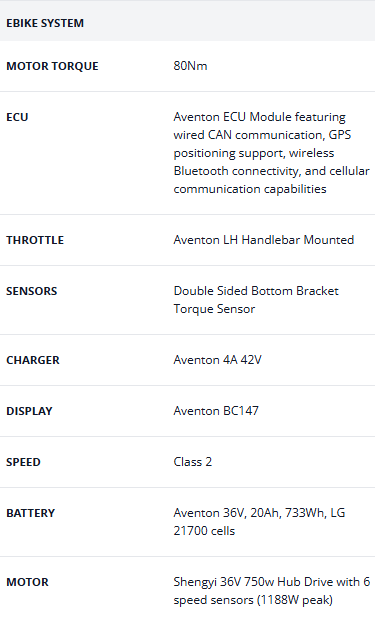The image size is (375, 624).
Task: Click the Aventon 36V 20Ah battery description
Action: point(259,522)
